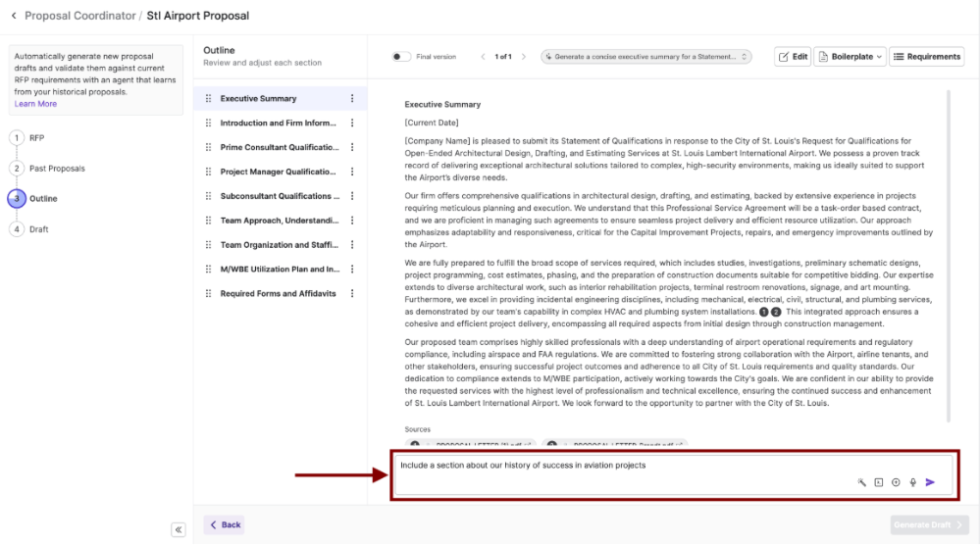The height and width of the screenshot is (545, 980).
Task: Select Subconsultant Qualifications section
Action: pyautogui.click(x=280, y=196)
